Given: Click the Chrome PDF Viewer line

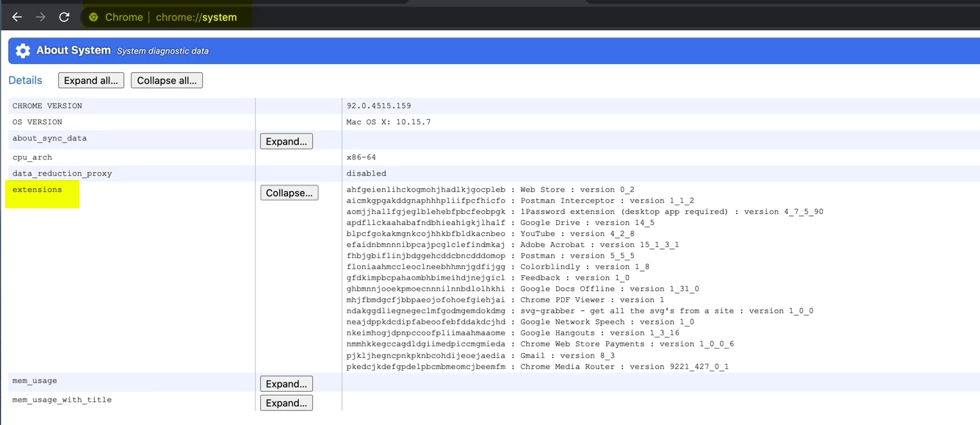Looking at the screenshot, I should 505,300.
